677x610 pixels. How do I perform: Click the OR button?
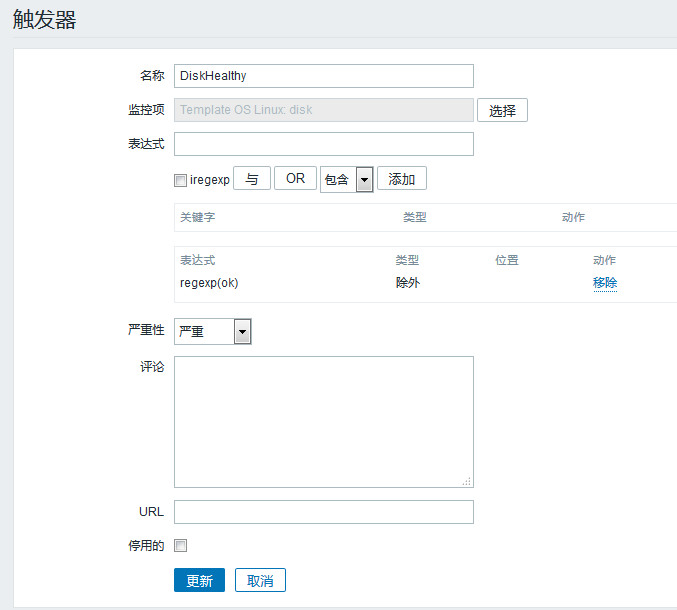pyautogui.click(x=295, y=178)
